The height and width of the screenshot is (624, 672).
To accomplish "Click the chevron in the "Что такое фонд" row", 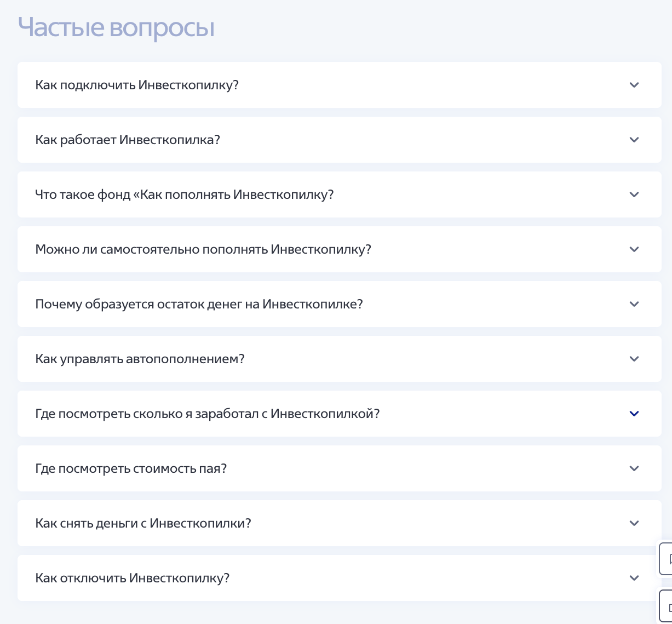I will [634, 194].
